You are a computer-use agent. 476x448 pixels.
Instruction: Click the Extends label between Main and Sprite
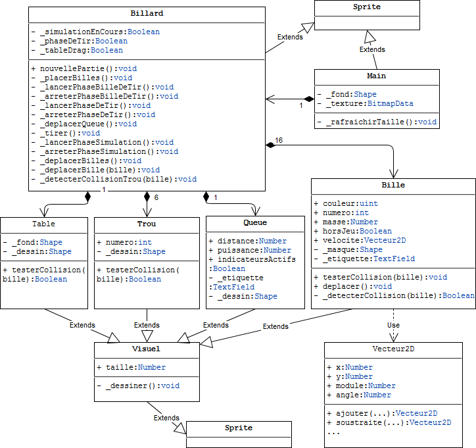click(x=372, y=49)
